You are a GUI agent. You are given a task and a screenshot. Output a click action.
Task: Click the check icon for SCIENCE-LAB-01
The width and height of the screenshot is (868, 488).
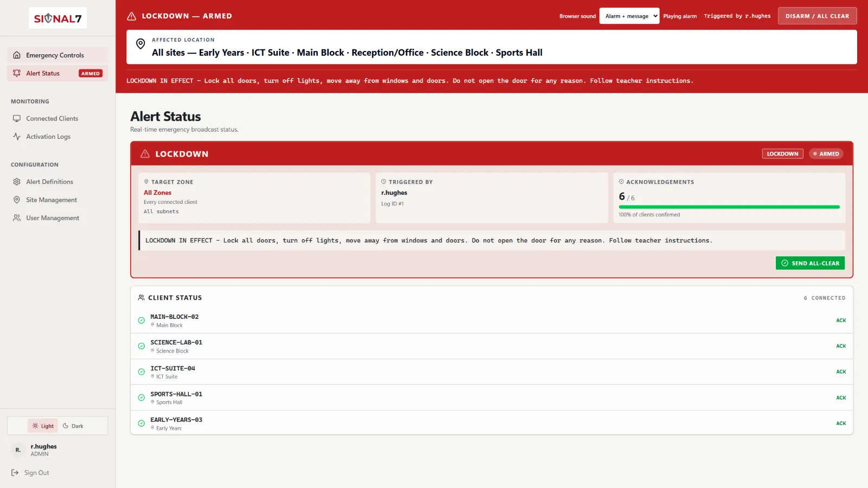coord(141,346)
